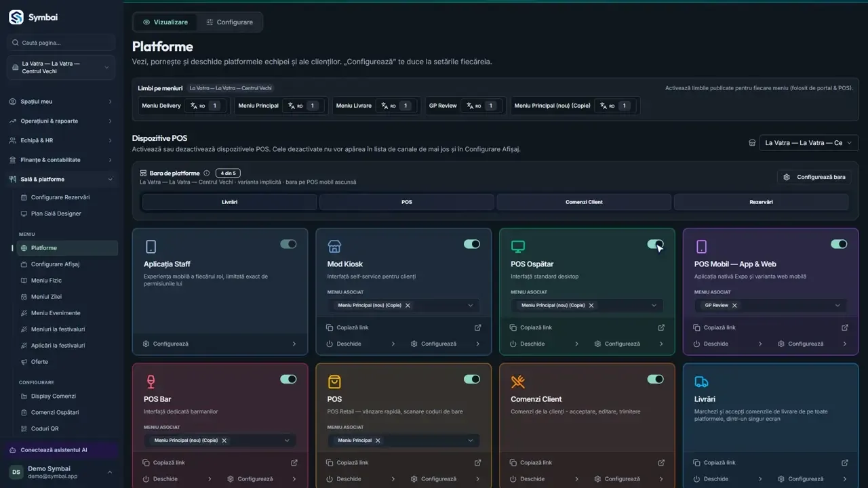Open the La Vatra location dropdown at right
This screenshot has width=868, height=488.
tap(809, 142)
